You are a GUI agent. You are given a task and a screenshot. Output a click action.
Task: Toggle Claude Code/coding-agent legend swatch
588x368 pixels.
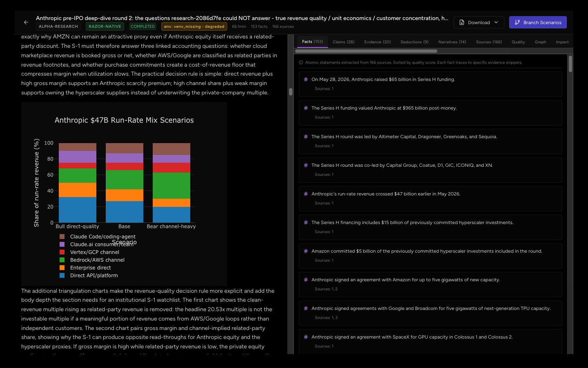click(62, 237)
